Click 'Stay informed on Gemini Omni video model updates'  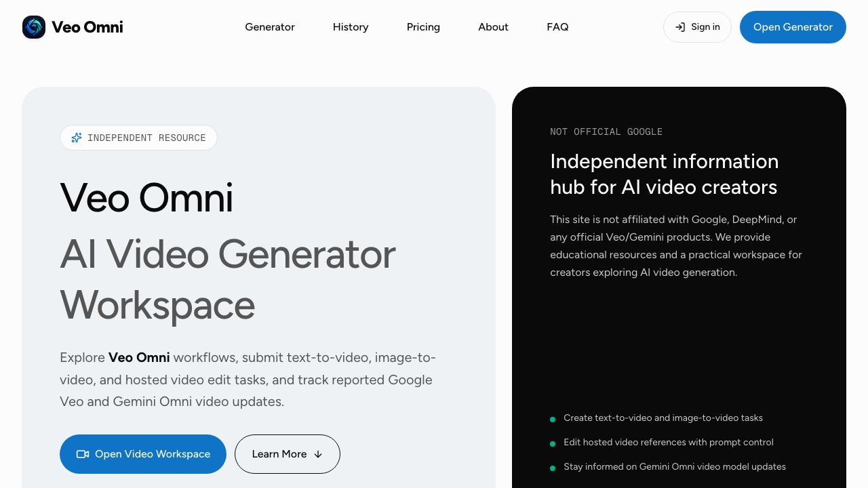click(675, 467)
